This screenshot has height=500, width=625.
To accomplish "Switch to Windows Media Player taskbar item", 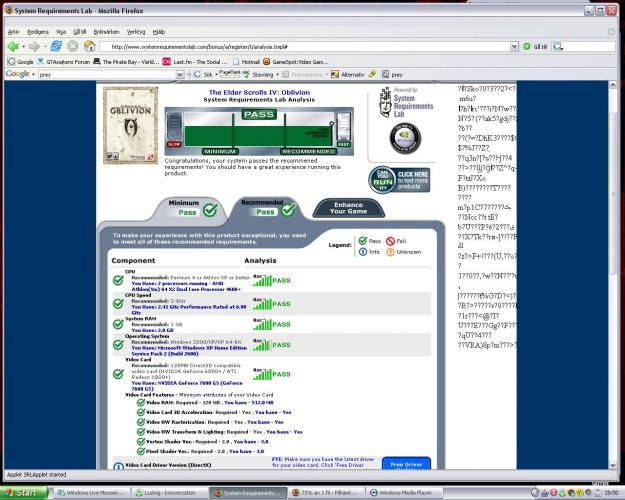I will pyautogui.click(x=402, y=492).
